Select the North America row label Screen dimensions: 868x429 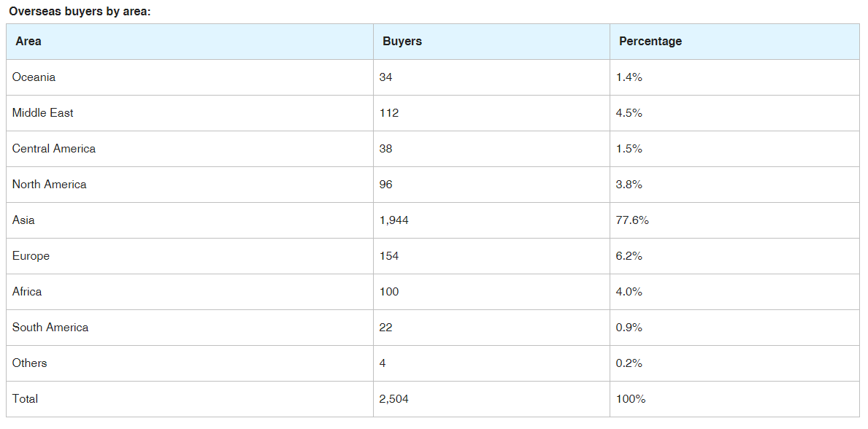point(50,185)
